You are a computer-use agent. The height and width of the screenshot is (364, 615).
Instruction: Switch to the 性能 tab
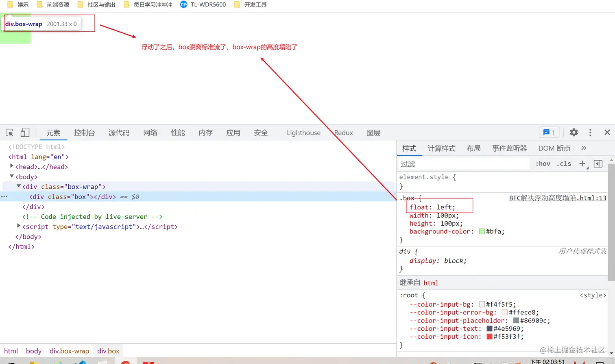coord(178,133)
